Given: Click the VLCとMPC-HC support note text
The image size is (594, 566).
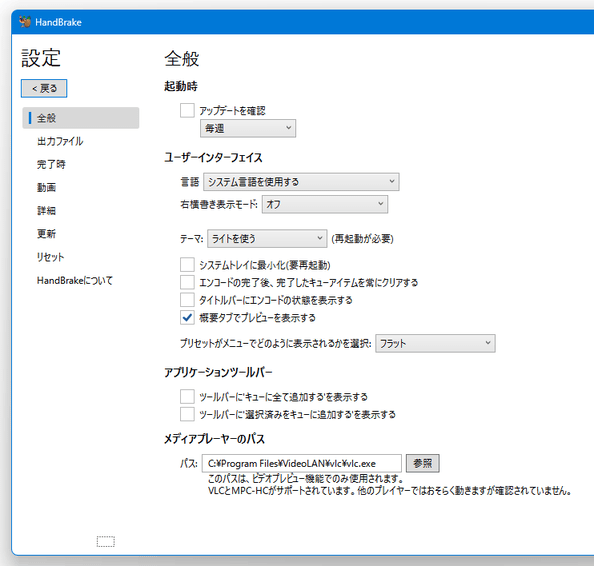Looking at the screenshot, I should 389,491.
